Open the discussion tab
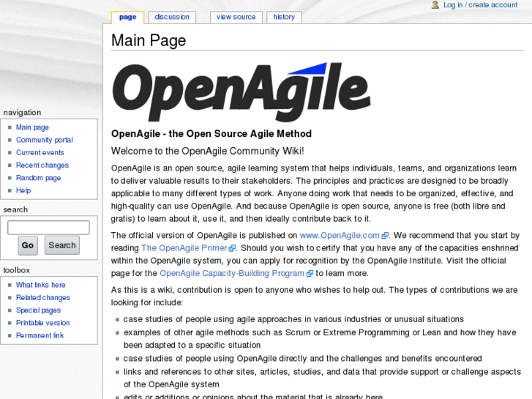The image size is (532, 399). click(172, 17)
